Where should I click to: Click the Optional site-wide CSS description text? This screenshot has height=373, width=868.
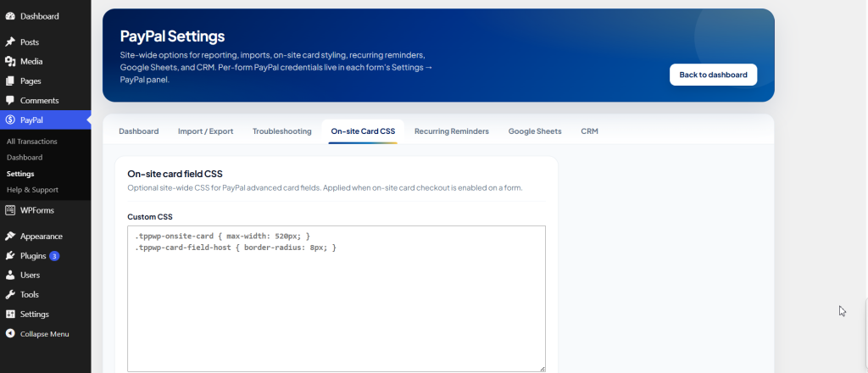point(325,188)
